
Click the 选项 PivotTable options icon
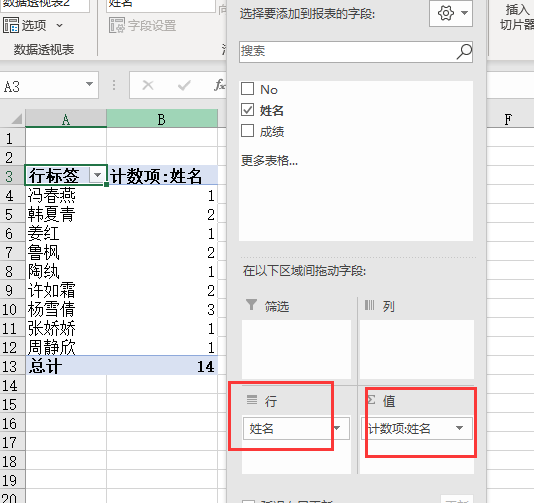[x=11, y=26]
